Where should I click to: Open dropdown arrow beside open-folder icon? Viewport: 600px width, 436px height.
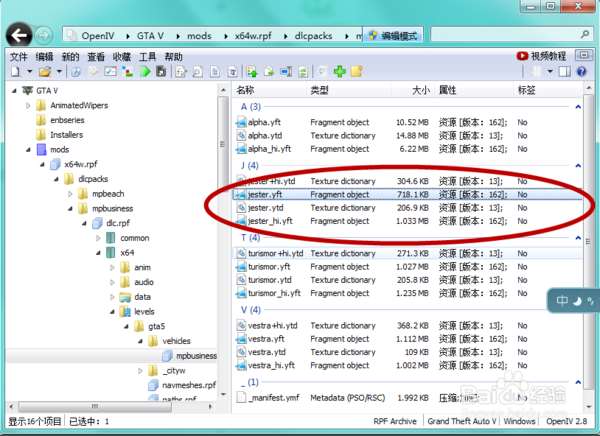tap(59, 72)
